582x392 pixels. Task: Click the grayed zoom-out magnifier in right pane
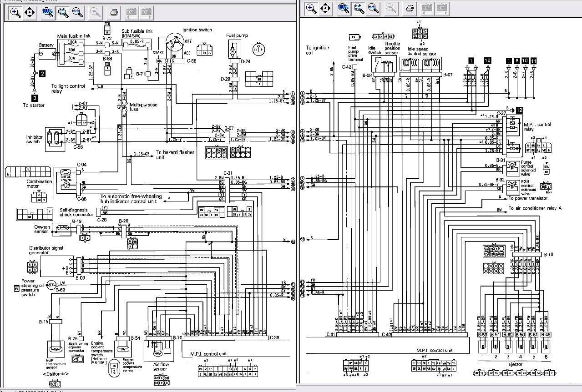coord(390,8)
